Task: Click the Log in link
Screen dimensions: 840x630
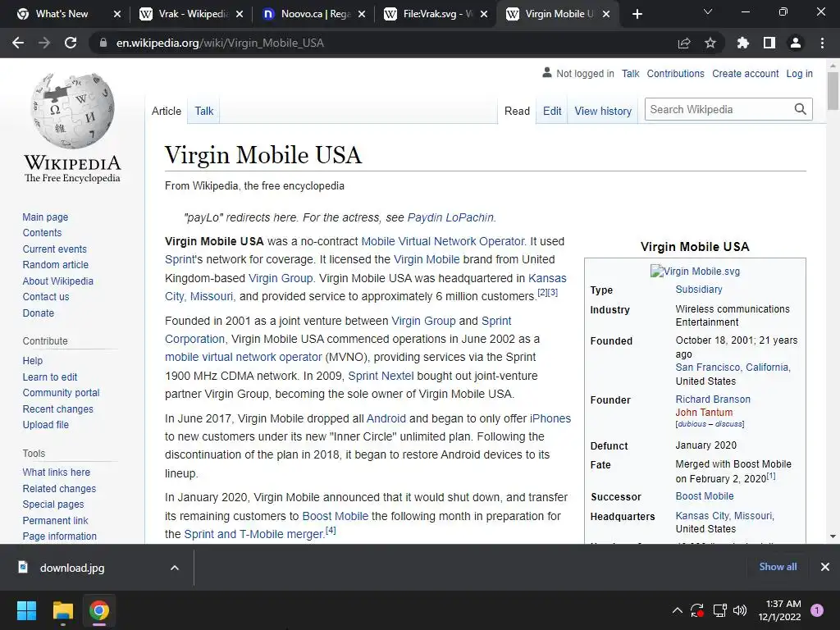Action: [799, 73]
